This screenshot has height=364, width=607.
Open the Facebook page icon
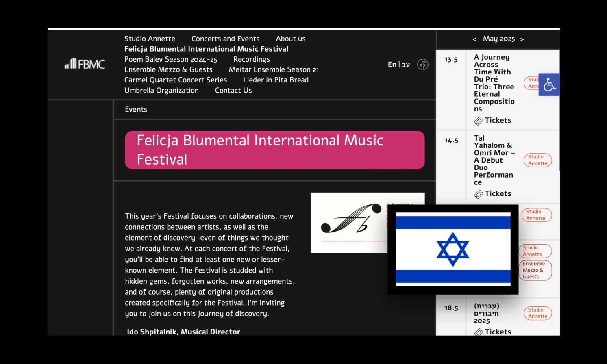tap(423, 65)
